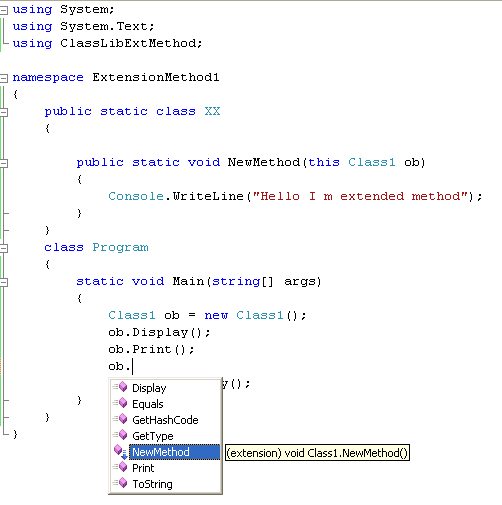The height and width of the screenshot is (505, 502).
Task: Collapse the using directives block
Action: (4, 10)
